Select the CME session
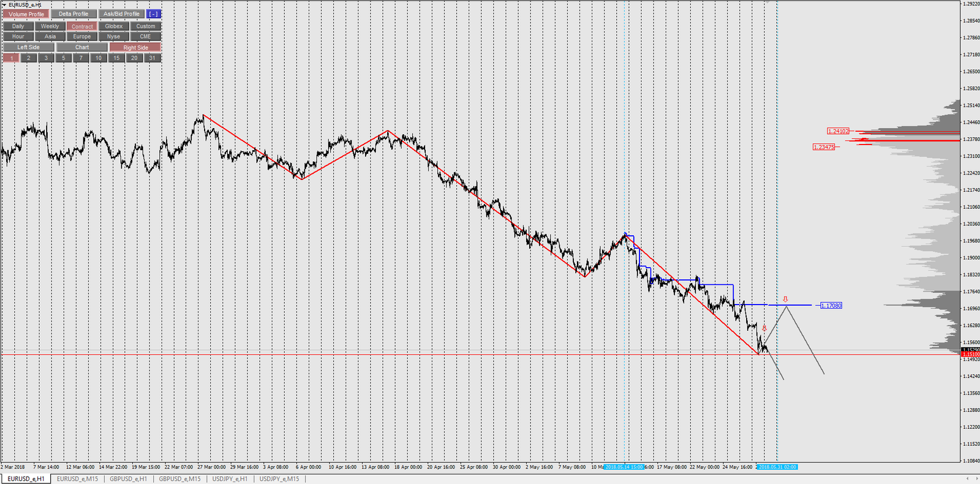980x484 pixels. coord(146,37)
